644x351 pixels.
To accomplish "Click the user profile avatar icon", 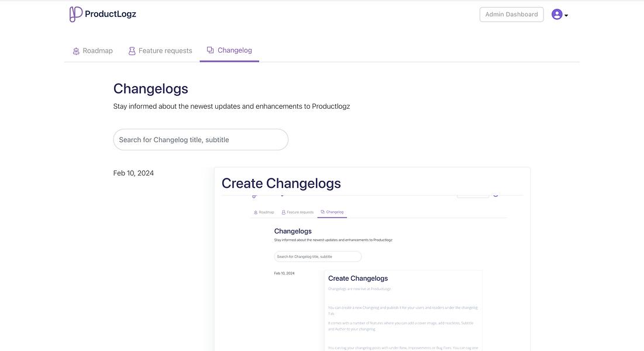I will tap(556, 15).
